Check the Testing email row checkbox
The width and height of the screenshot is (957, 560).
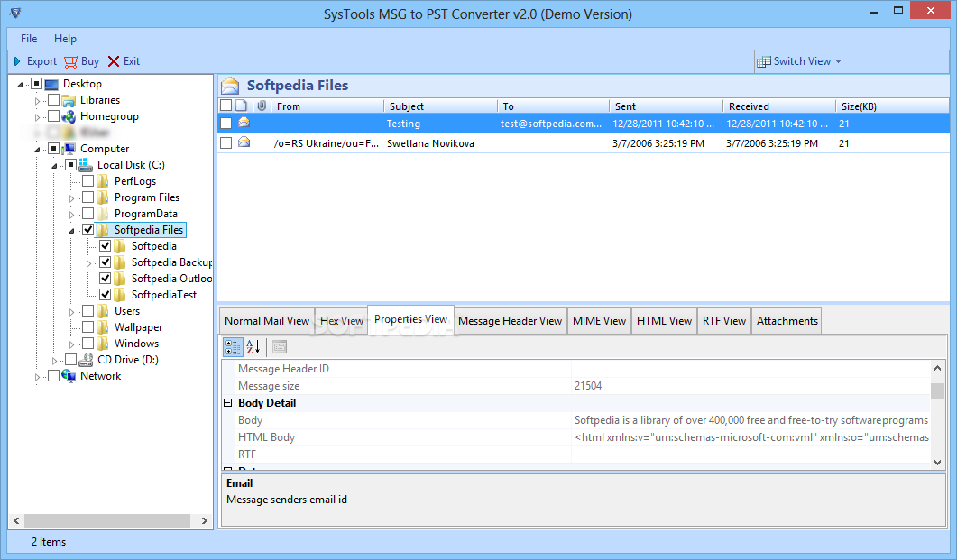click(225, 124)
